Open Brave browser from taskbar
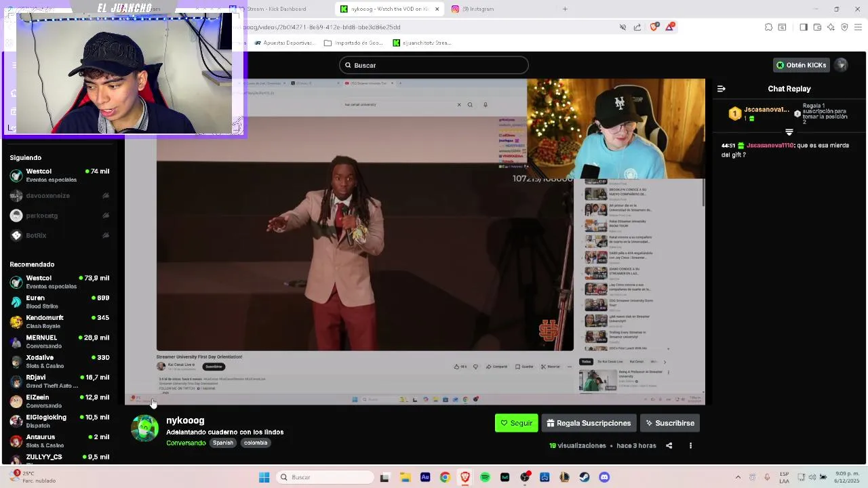868x488 pixels. click(x=465, y=477)
